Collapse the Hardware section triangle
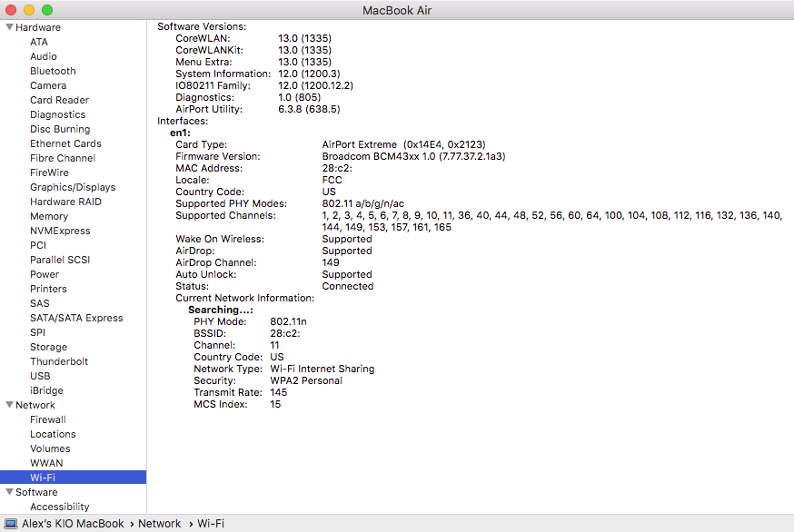Image resolution: width=794 pixels, height=532 pixels. [x=10, y=27]
